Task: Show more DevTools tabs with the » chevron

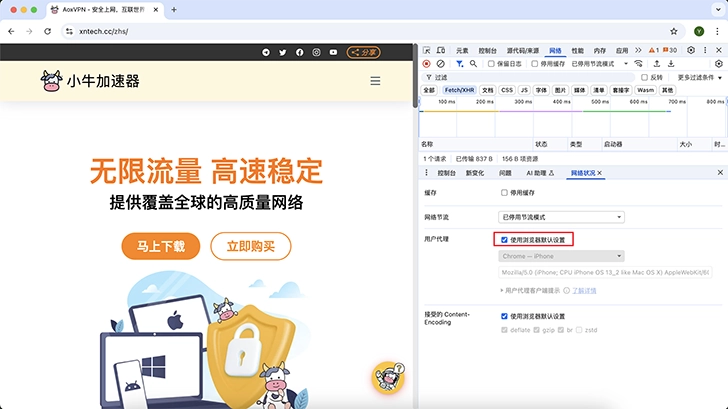Action: (638, 50)
